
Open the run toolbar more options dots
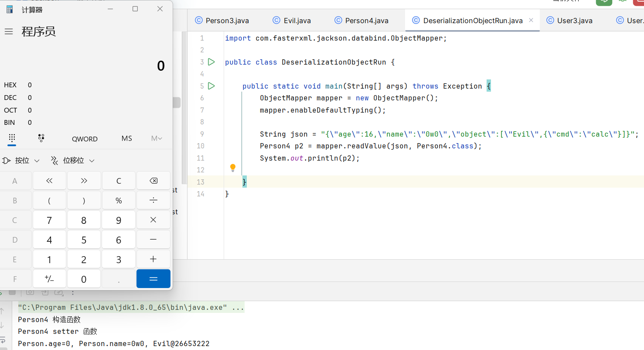(x=73, y=292)
